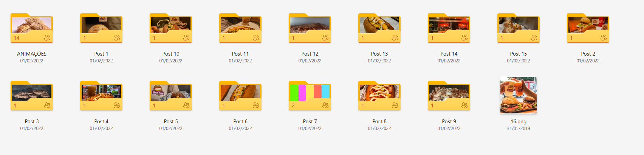This screenshot has width=644, height=155.
Task: Select the Post 6 folder
Action: [x=240, y=96]
